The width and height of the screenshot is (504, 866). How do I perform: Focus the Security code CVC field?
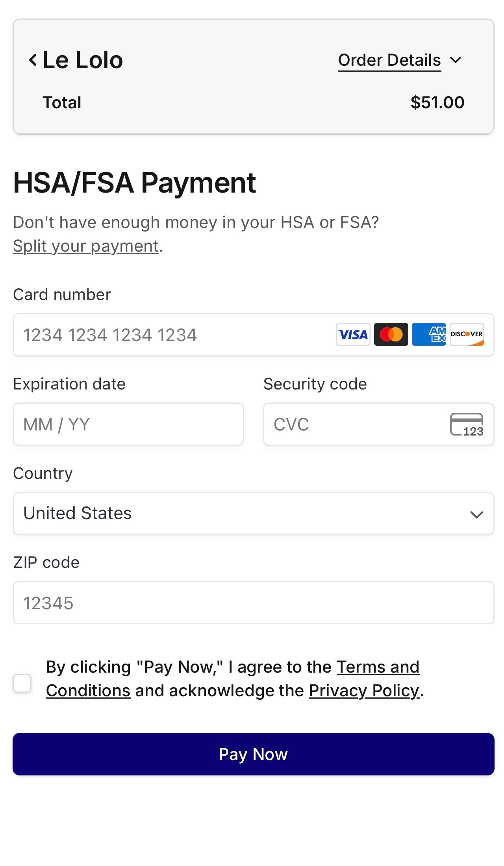(x=354, y=425)
